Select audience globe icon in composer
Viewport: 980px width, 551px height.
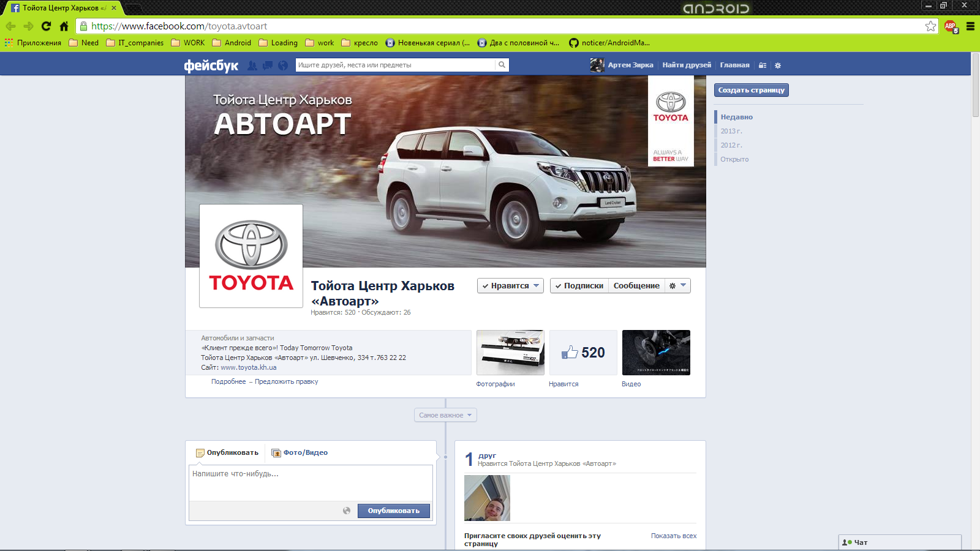[347, 511]
